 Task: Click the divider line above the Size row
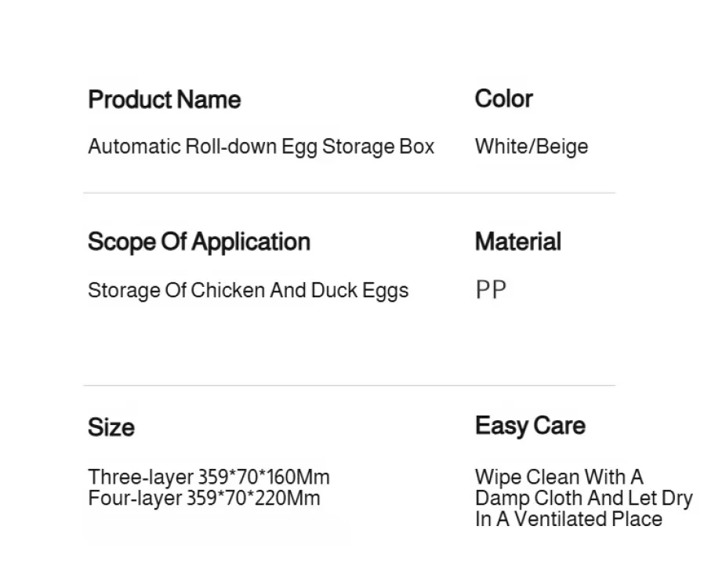click(349, 385)
